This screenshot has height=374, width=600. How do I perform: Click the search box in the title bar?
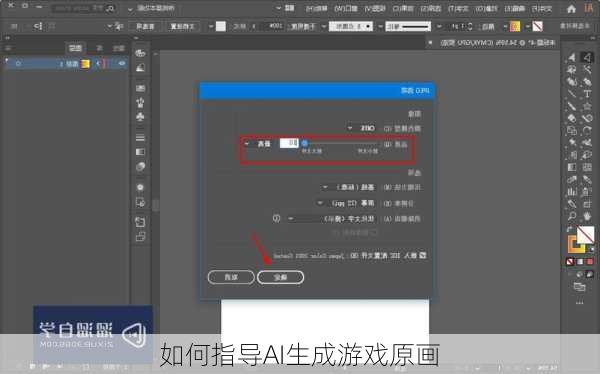[x=84, y=8]
